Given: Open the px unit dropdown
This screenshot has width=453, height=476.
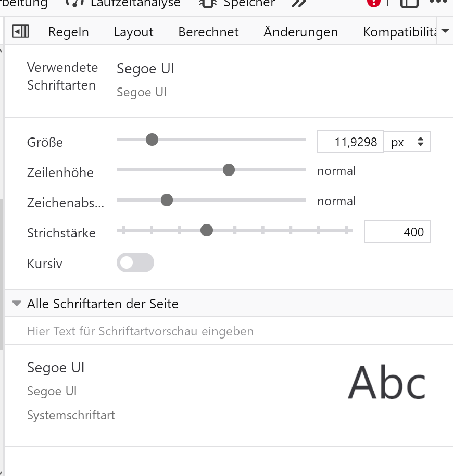Looking at the screenshot, I should pos(407,141).
